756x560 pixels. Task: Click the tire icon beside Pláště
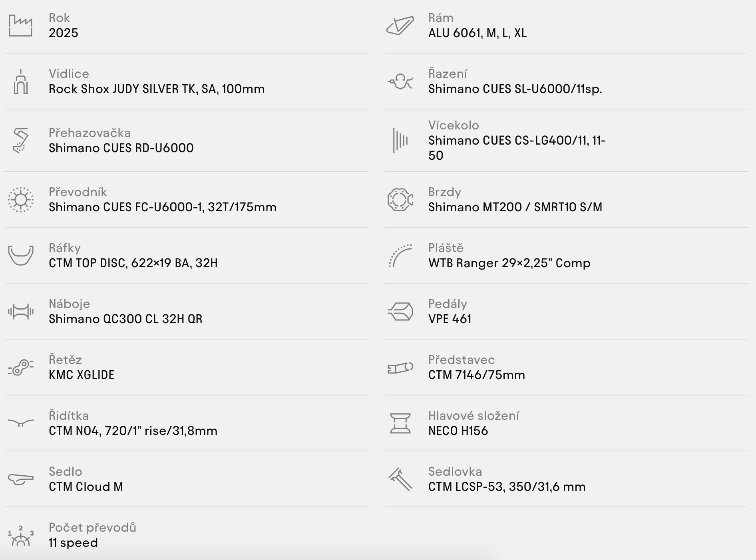(x=400, y=256)
